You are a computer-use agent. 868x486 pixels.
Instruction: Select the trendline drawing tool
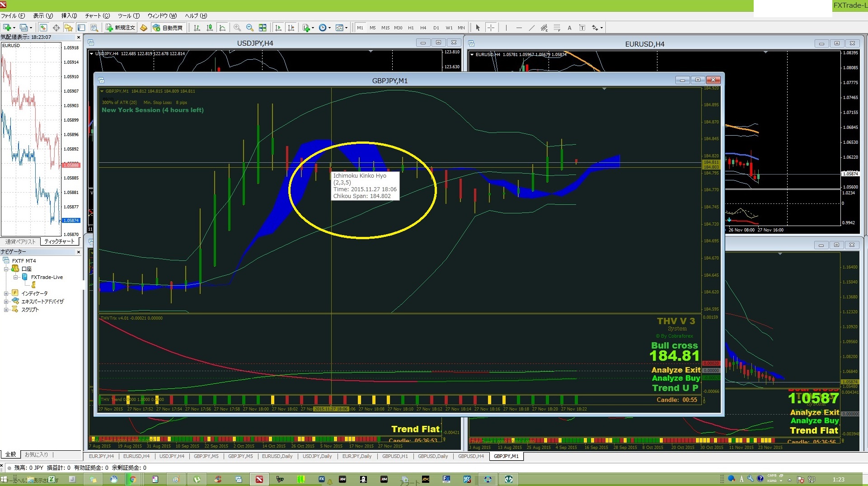(x=531, y=28)
